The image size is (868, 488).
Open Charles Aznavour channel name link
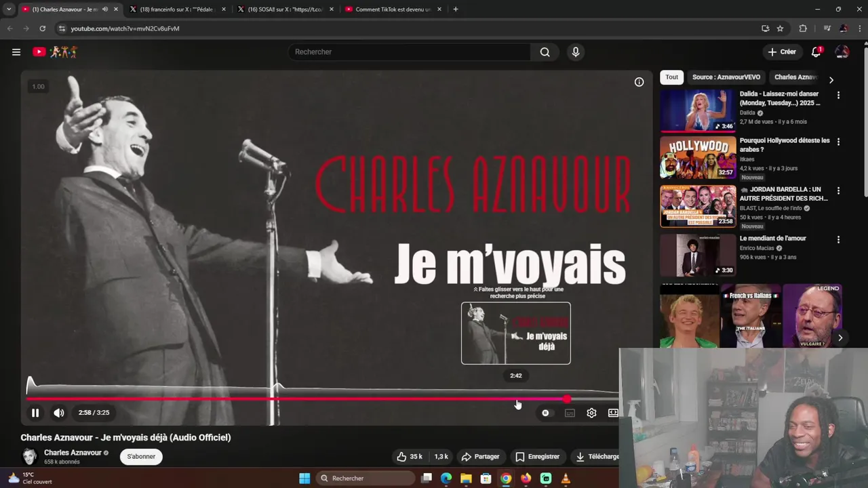pyautogui.click(x=73, y=453)
